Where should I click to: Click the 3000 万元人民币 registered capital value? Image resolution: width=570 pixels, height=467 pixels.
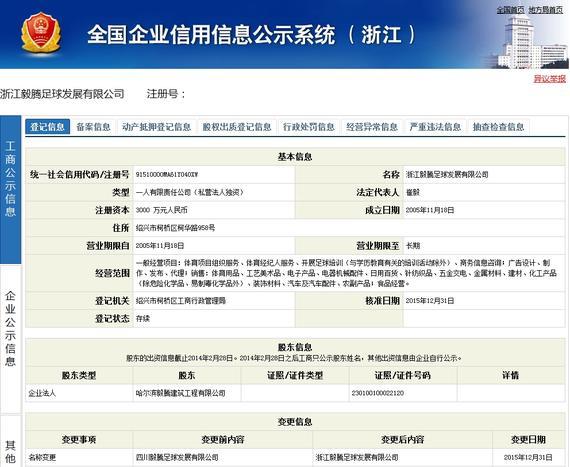(x=161, y=210)
